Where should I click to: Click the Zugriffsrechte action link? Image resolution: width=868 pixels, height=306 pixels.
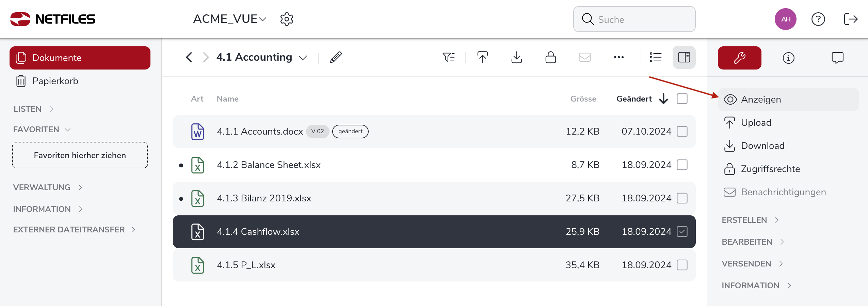(770, 169)
